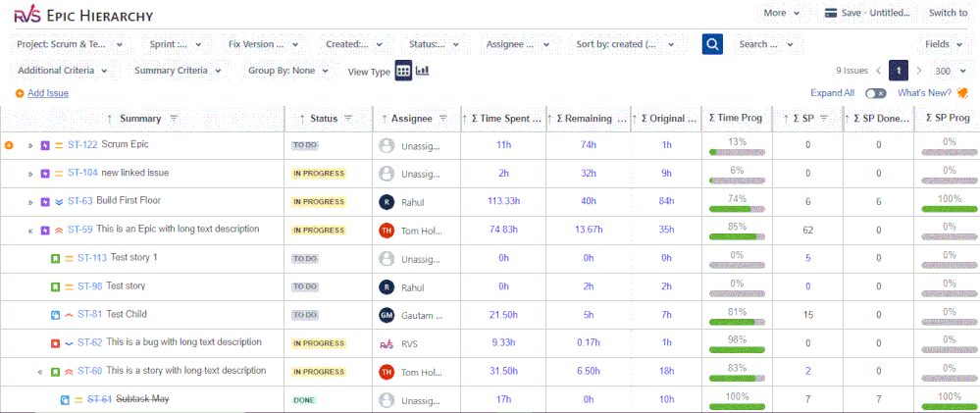980x413 pixels.
Task: Click the filter icon in Assignee header
Action: [x=442, y=118]
